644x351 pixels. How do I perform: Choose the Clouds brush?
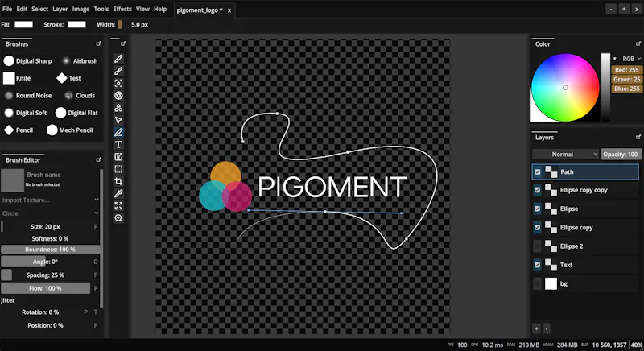tap(80, 95)
